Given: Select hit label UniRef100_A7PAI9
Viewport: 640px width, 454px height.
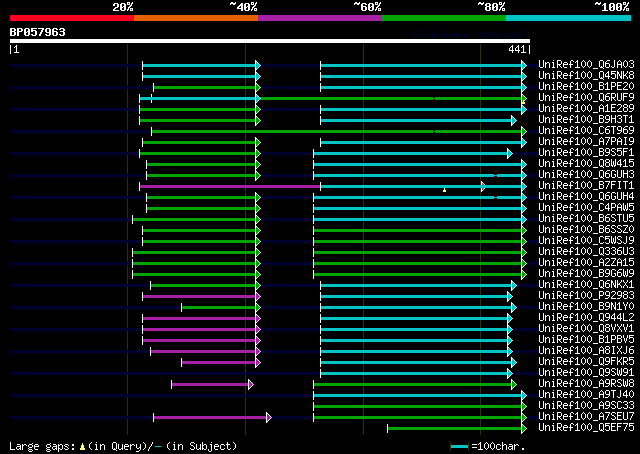Looking at the screenshot, I should (586, 141).
